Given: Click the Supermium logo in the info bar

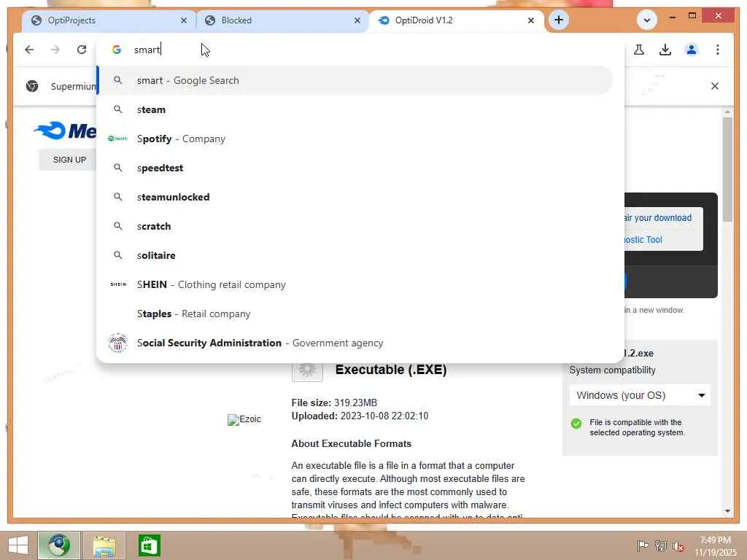Looking at the screenshot, I should [32, 86].
